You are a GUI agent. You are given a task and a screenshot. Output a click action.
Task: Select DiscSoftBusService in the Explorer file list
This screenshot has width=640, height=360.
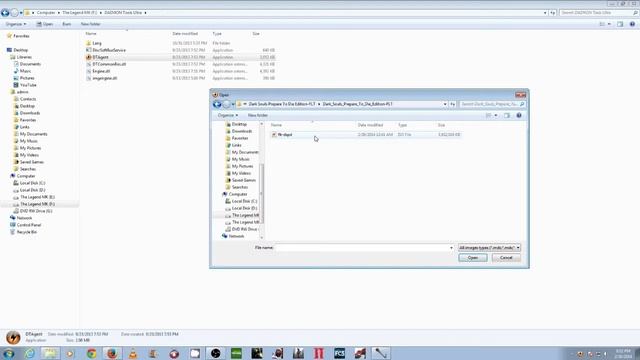109,50
